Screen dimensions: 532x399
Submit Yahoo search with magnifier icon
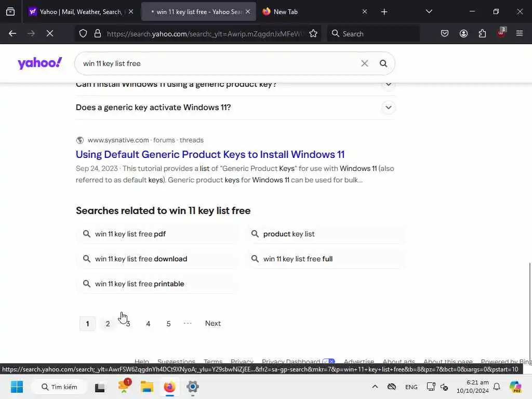[x=383, y=63]
